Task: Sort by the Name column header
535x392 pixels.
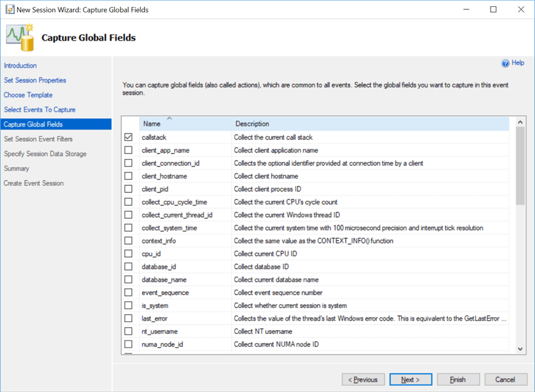Action: point(185,124)
